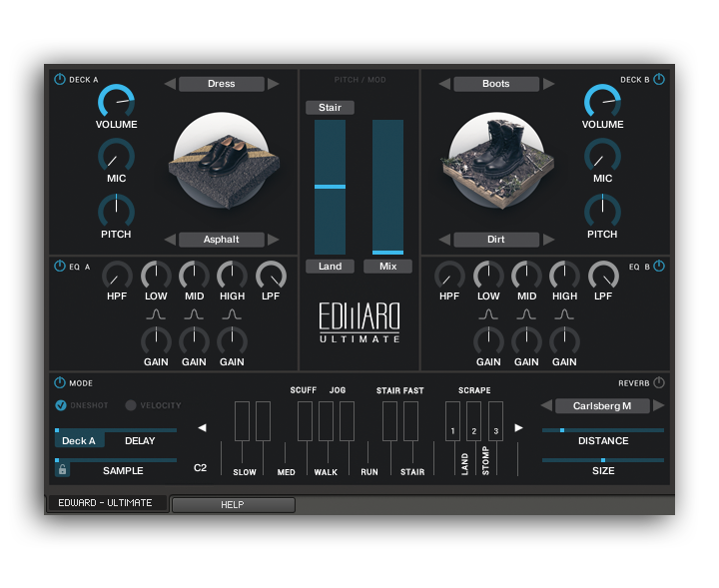Open the Help tab
The image size is (719, 588).
(233, 505)
